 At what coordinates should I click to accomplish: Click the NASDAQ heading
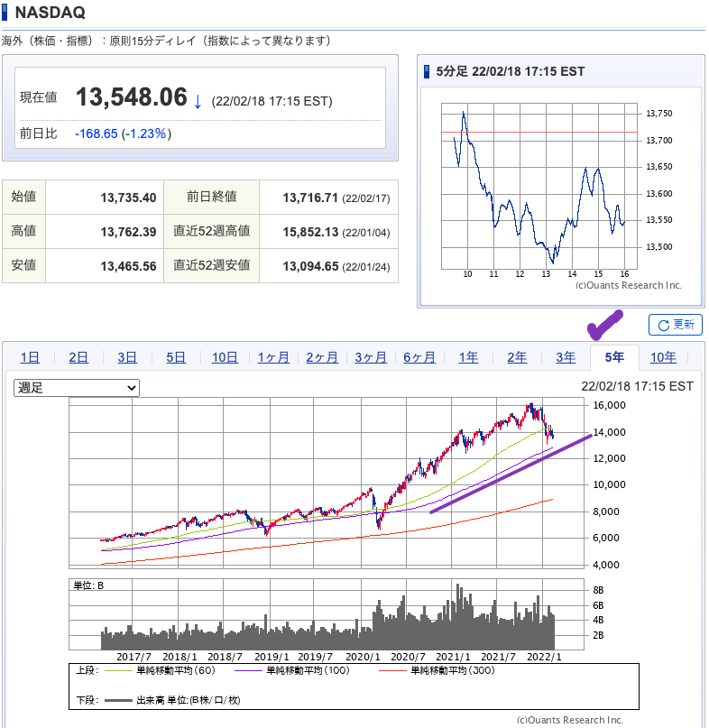51,13
